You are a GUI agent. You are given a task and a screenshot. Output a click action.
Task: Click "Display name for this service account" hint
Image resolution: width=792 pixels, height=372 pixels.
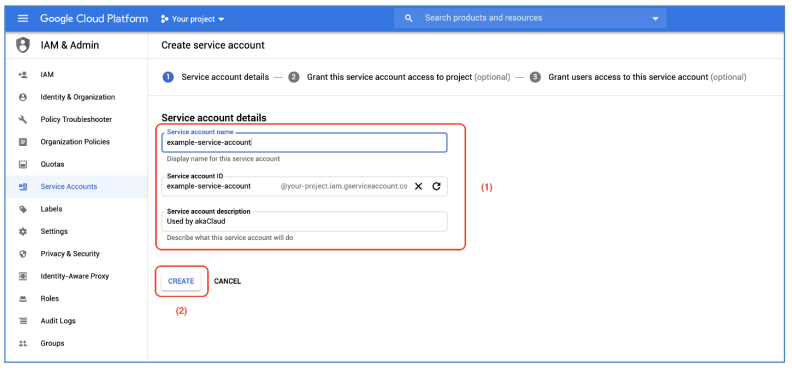[223, 159]
